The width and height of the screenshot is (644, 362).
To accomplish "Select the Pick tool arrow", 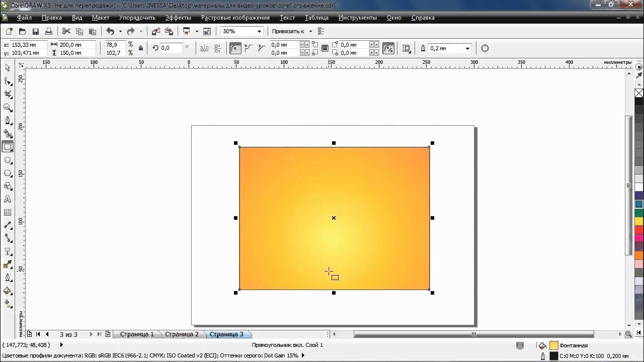I will point(8,68).
